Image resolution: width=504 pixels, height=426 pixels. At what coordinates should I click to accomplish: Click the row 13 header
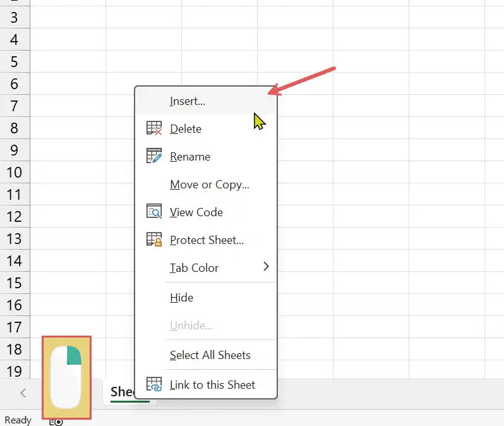point(15,239)
